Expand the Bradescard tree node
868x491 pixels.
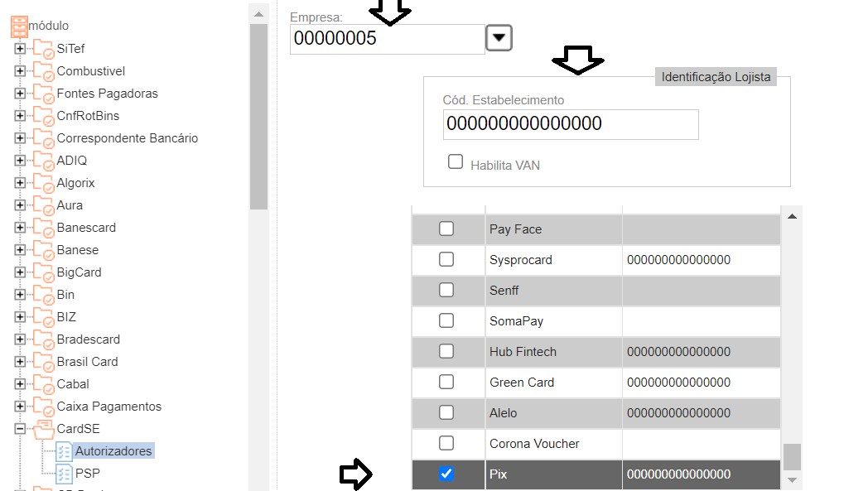click(x=20, y=339)
